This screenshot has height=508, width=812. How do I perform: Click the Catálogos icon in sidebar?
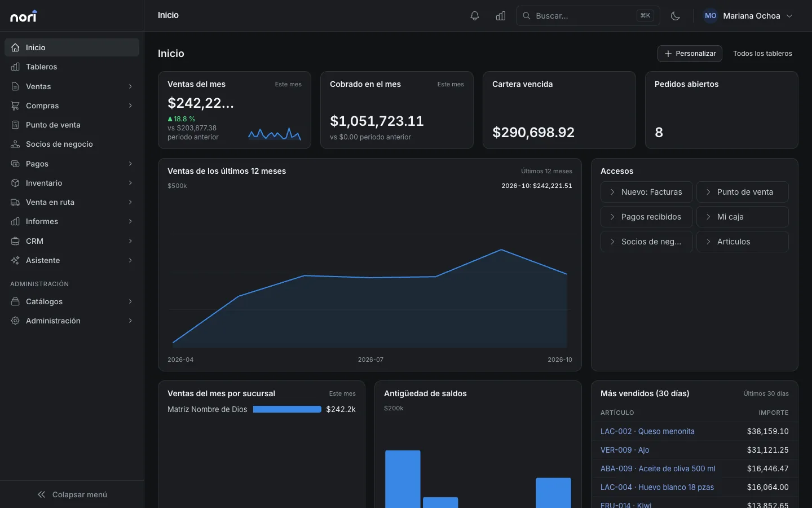pos(15,301)
